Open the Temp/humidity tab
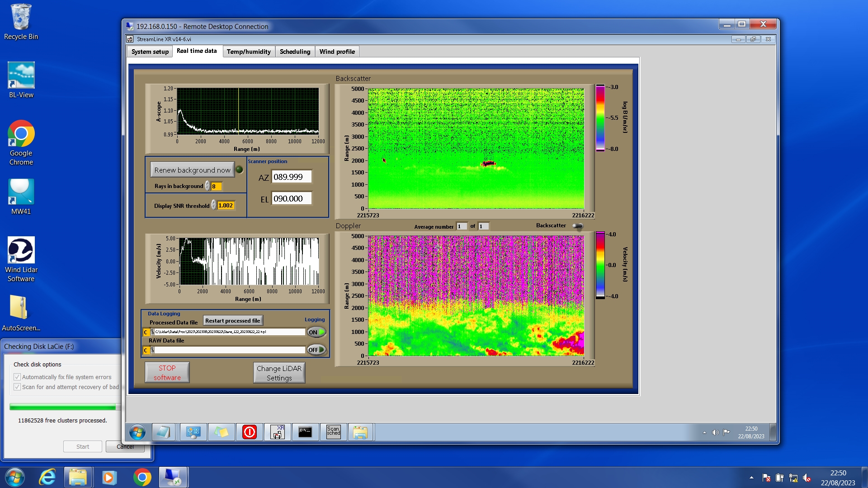 [x=248, y=52]
